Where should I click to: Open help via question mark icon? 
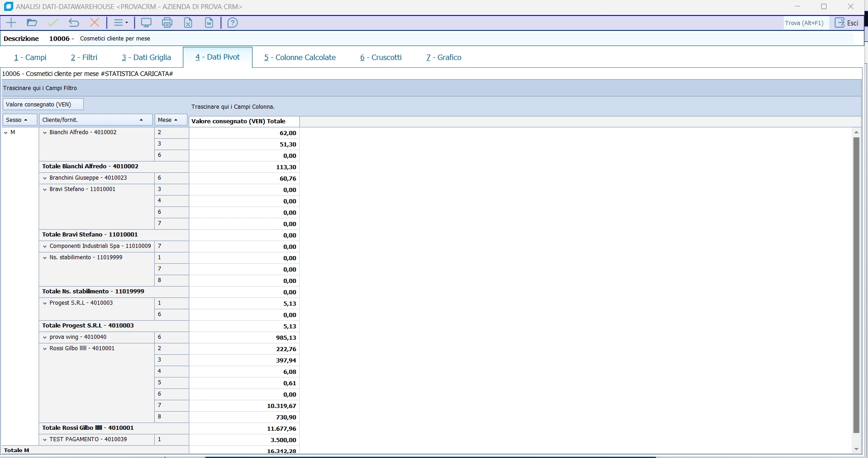(232, 23)
